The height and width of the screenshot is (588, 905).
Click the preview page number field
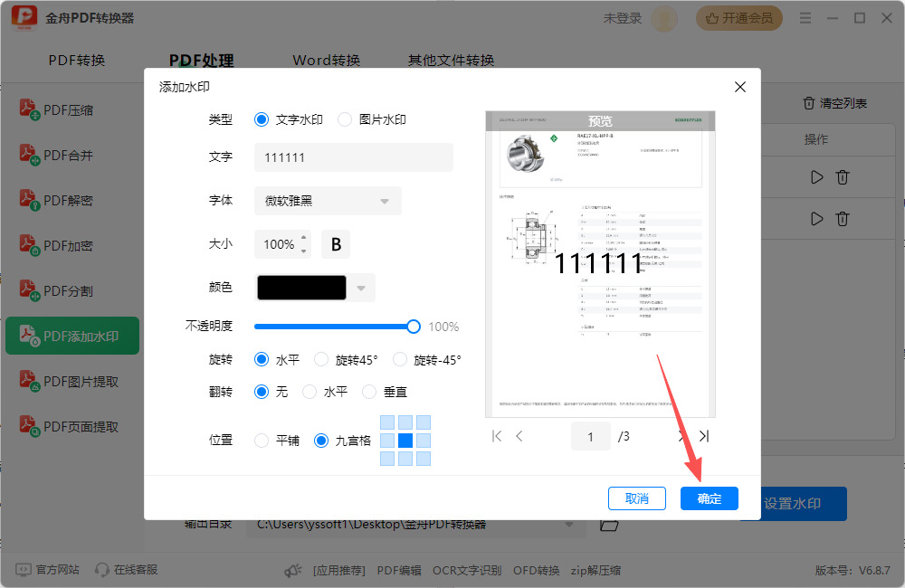click(x=590, y=436)
